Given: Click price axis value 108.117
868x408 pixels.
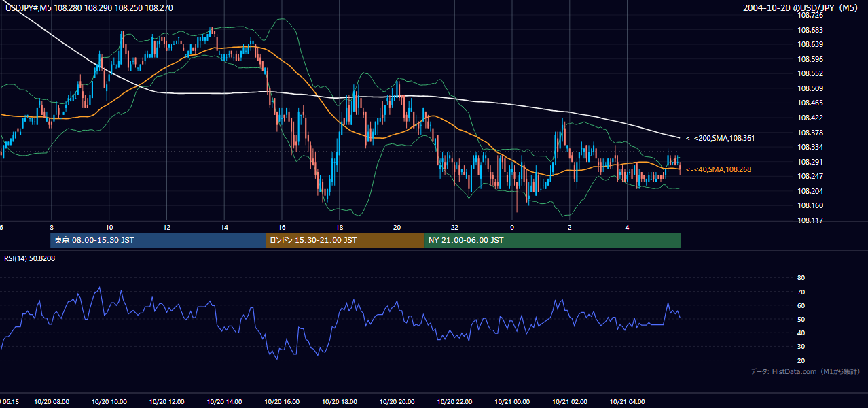Looking at the screenshot, I should [x=810, y=220].
